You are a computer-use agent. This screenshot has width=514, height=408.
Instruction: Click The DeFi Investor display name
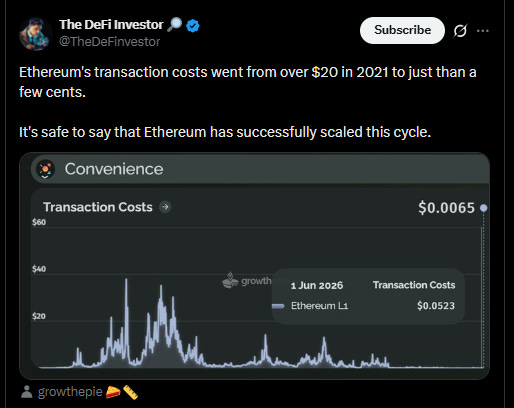pyautogui.click(x=111, y=25)
